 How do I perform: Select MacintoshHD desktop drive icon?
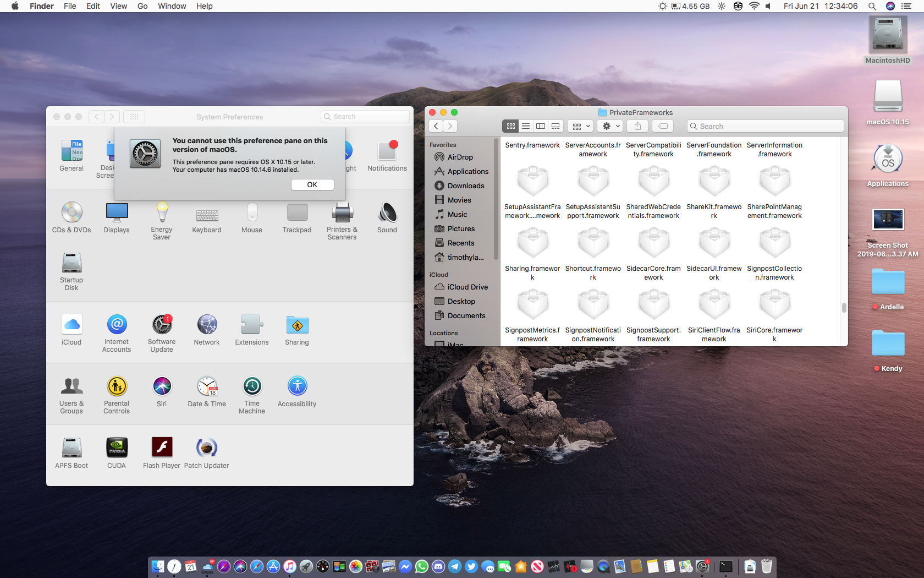pos(887,40)
